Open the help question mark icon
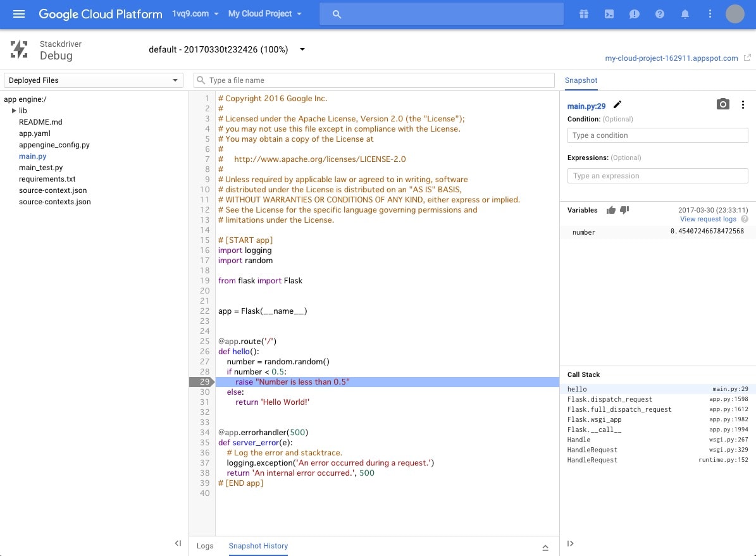 click(x=660, y=14)
